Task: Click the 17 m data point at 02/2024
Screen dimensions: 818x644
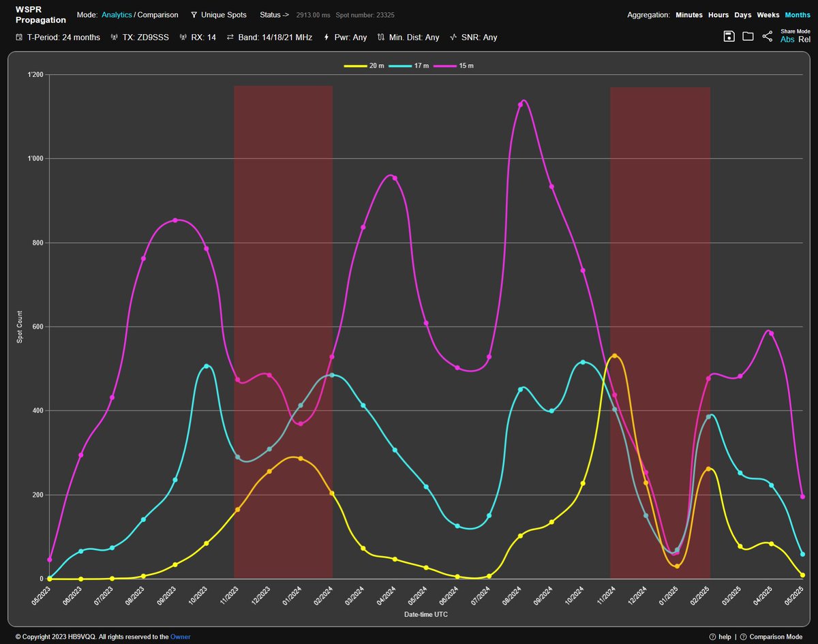Action: point(332,375)
